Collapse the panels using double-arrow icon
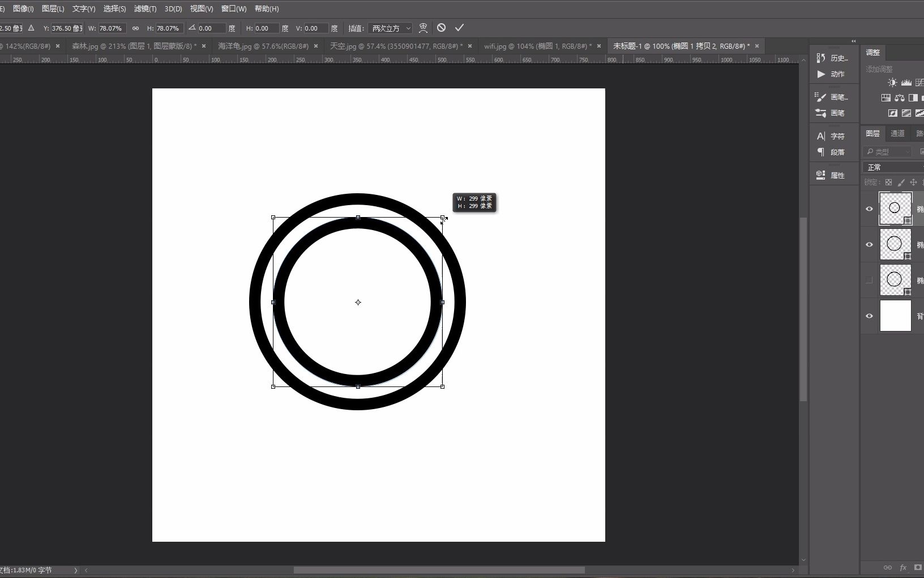The width and height of the screenshot is (924, 578). tap(854, 41)
